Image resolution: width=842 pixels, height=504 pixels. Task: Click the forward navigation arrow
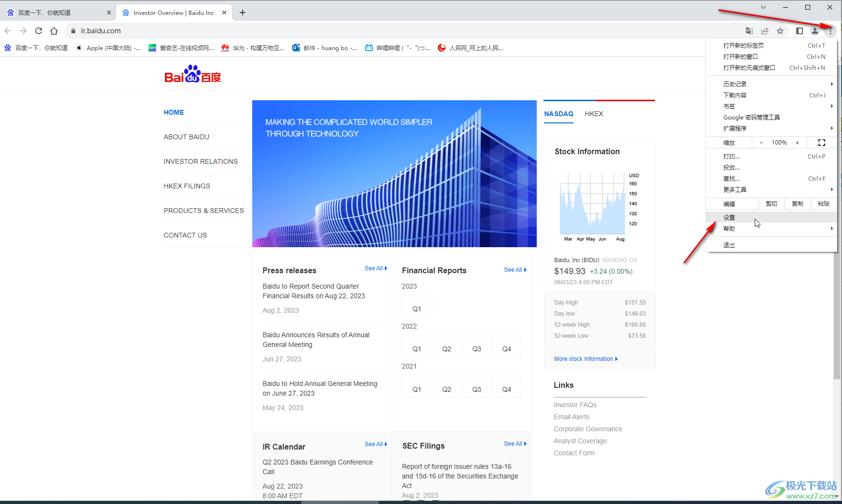(23, 31)
